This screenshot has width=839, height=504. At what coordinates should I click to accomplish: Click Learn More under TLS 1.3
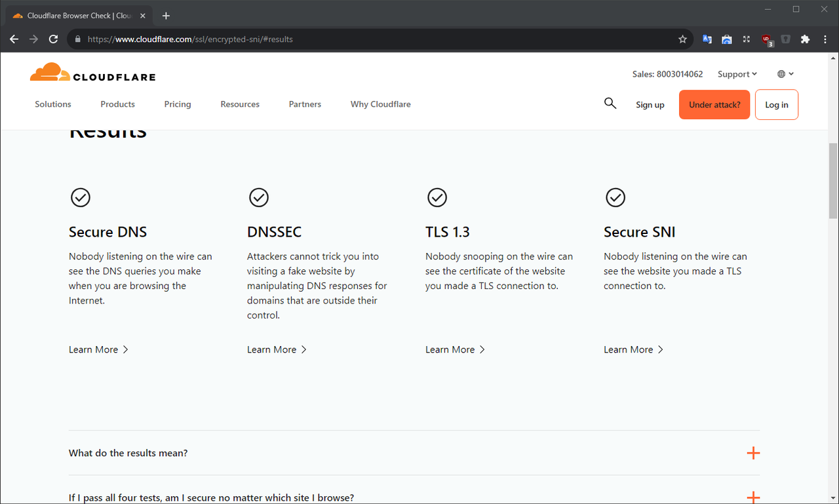tap(455, 349)
